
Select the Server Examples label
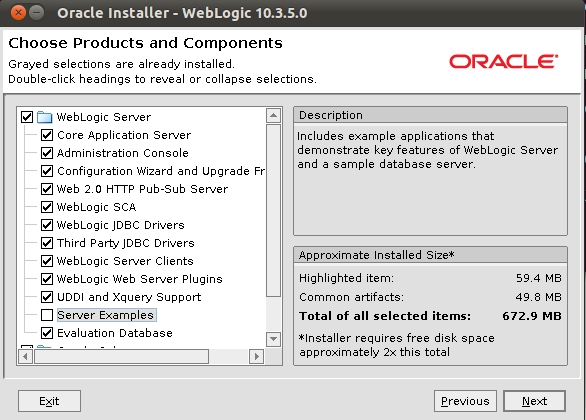coord(106,315)
